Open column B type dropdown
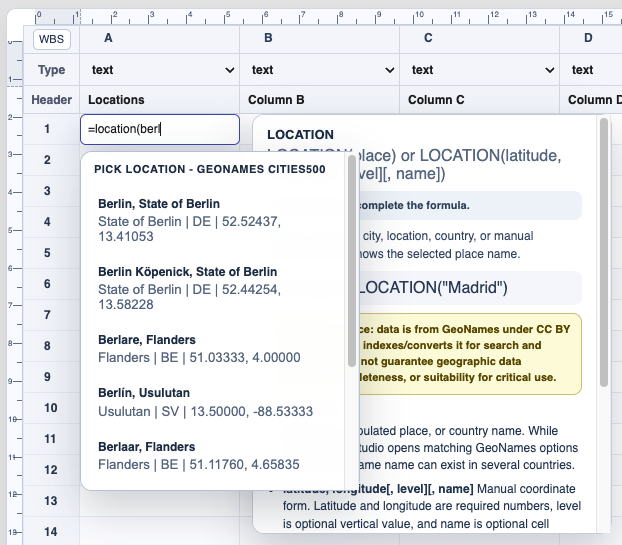The image size is (622, 545). [320, 70]
